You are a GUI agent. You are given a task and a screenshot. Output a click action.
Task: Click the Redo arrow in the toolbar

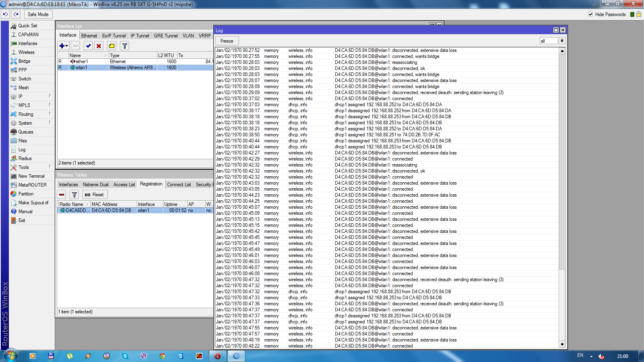click(16, 14)
